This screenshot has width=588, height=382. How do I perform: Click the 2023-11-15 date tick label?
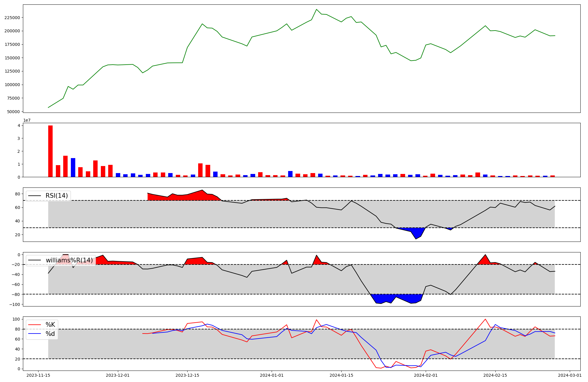tap(38, 375)
